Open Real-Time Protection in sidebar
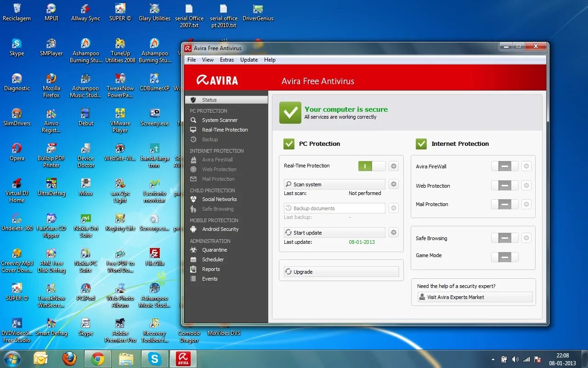 pos(225,130)
